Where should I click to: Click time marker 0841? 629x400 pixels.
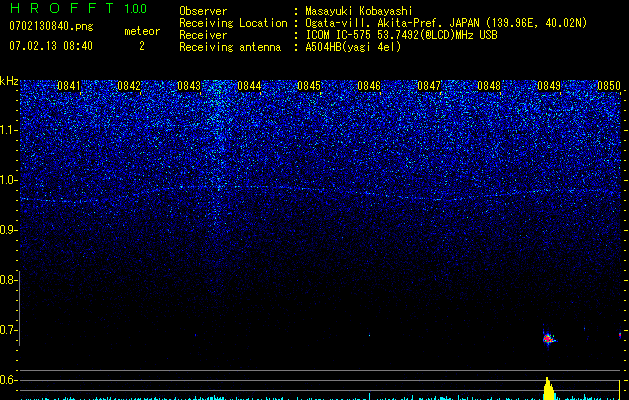click(69, 86)
